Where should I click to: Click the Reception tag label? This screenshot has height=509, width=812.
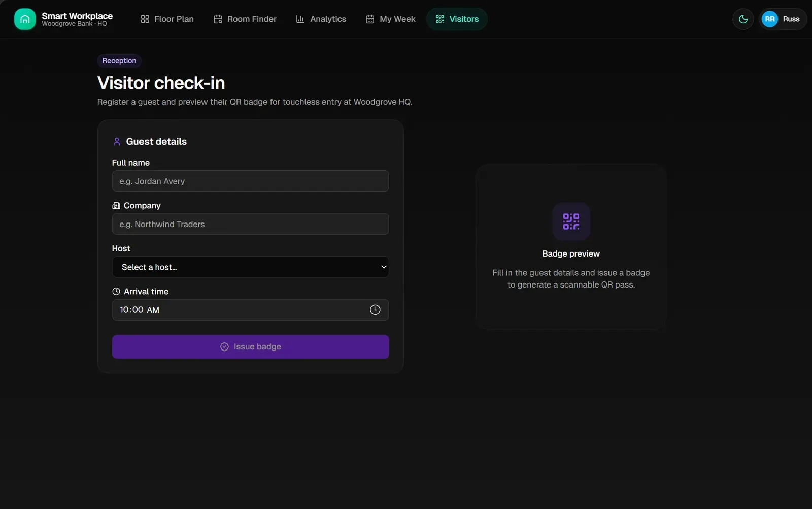pyautogui.click(x=119, y=61)
